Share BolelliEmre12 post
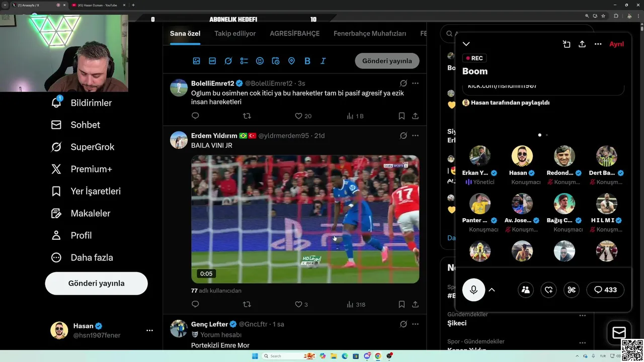Screen dimensions: 644x362 pos(415,116)
